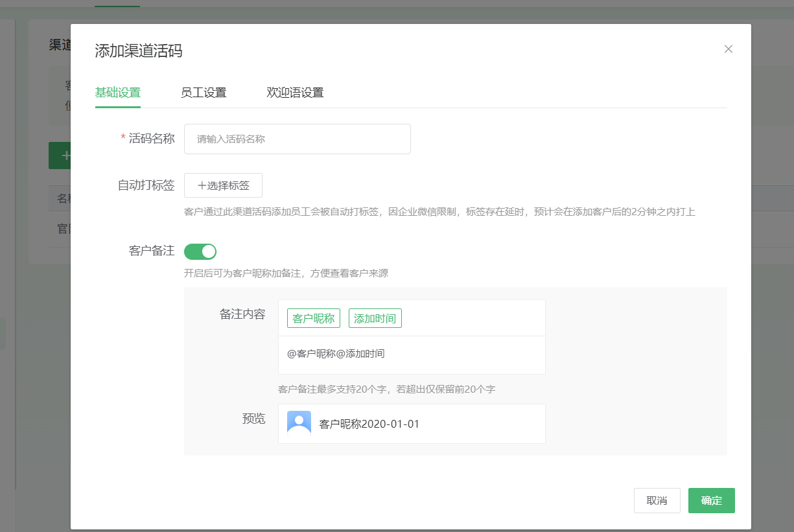Toggle the 客户备注 switch off

200,251
